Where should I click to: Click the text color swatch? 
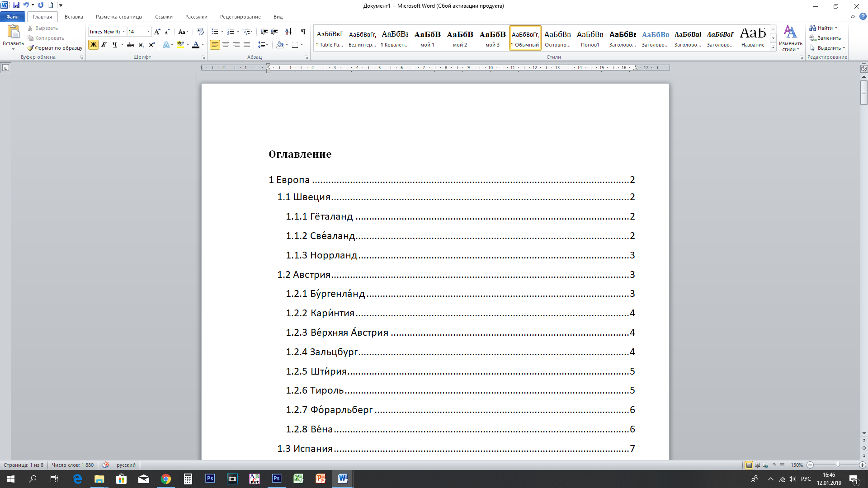click(x=194, y=47)
